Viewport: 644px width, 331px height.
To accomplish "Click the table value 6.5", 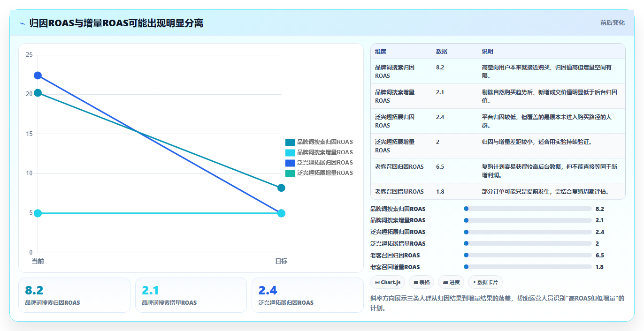I will click(440, 167).
